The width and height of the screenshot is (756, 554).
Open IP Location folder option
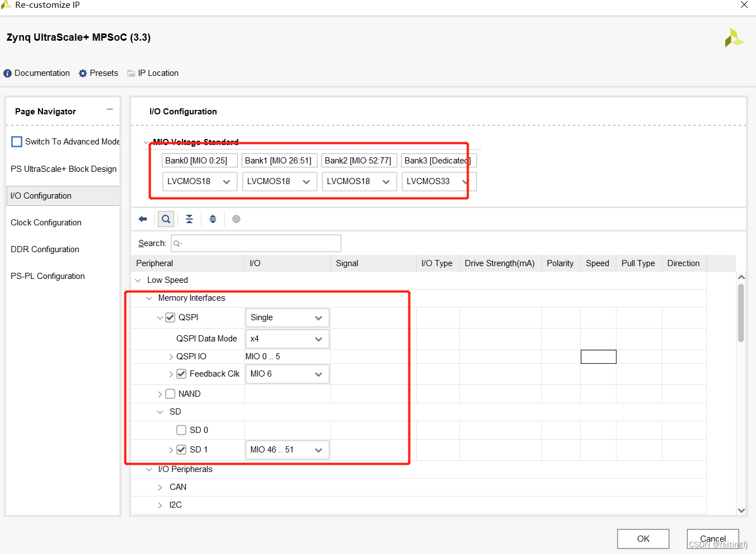[153, 73]
